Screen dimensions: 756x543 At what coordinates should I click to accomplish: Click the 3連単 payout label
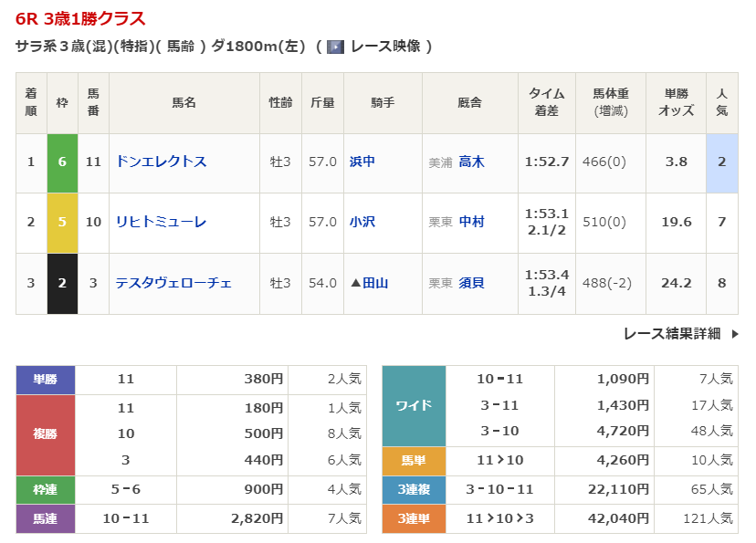(414, 518)
